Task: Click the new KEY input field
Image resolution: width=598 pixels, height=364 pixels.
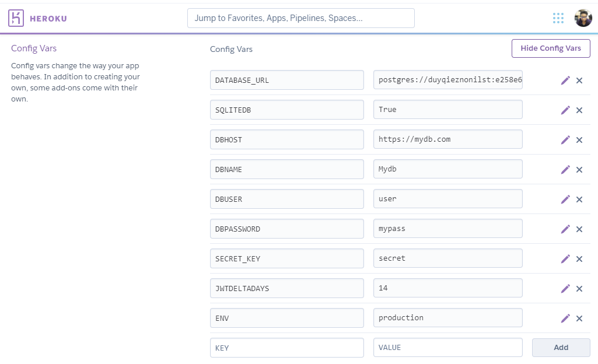Action: coord(286,348)
